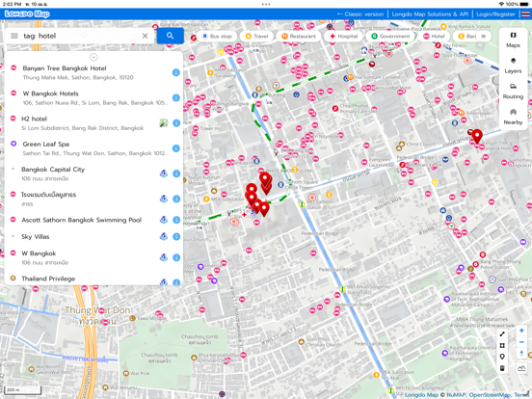
Task: Open info icon for W Bangkok result
Action: click(176, 257)
